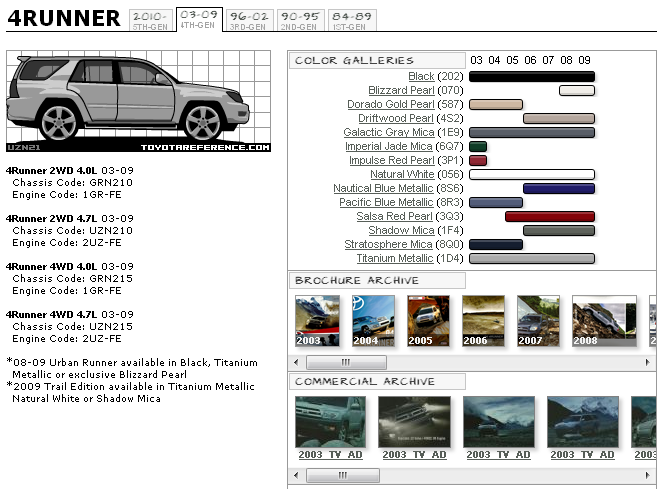Click the brochure archive right scroll arrow

648,362
